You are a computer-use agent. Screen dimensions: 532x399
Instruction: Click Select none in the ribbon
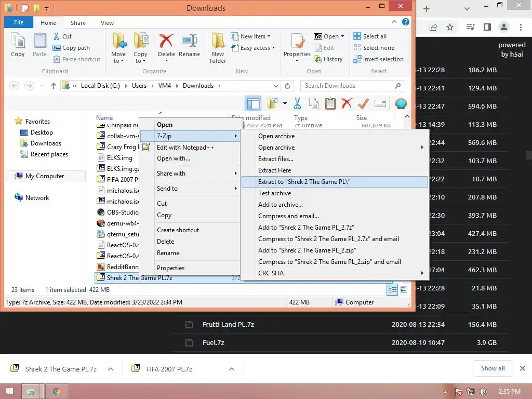coord(374,48)
